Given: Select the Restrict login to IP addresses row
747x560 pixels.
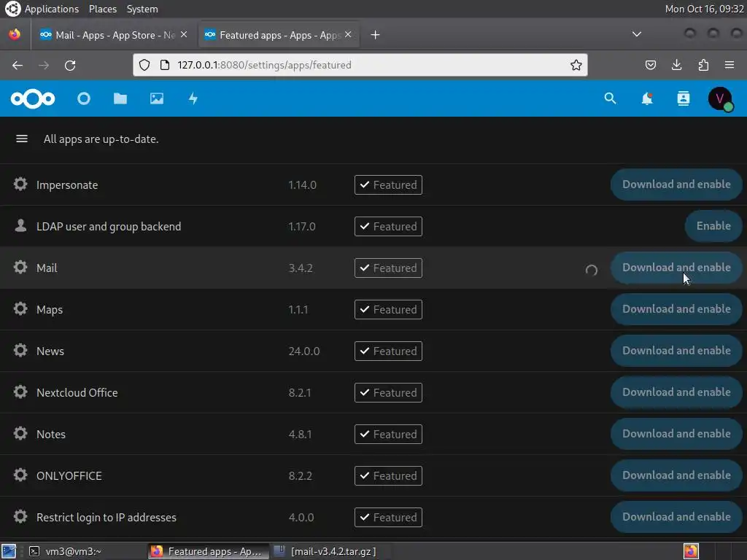Looking at the screenshot, I should point(373,517).
